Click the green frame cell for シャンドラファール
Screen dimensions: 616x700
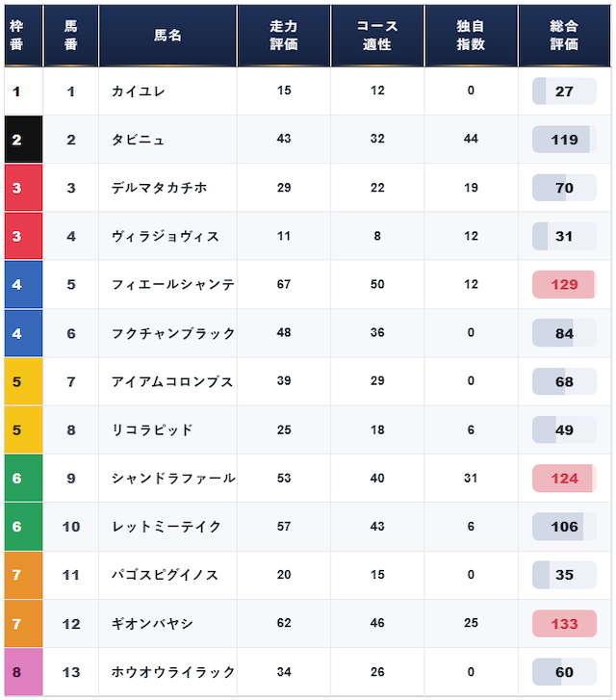click(24, 479)
